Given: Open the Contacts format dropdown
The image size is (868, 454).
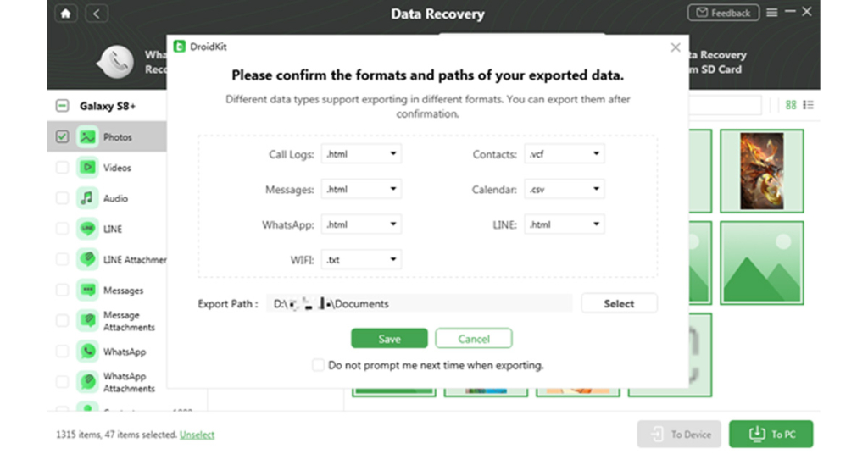Looking at the screenshot, I should click(564, 153).
